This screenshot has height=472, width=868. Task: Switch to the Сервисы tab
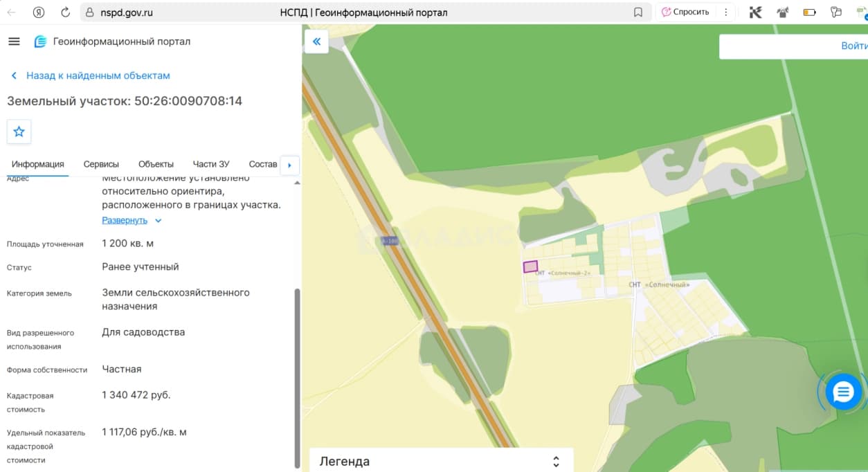101,164
